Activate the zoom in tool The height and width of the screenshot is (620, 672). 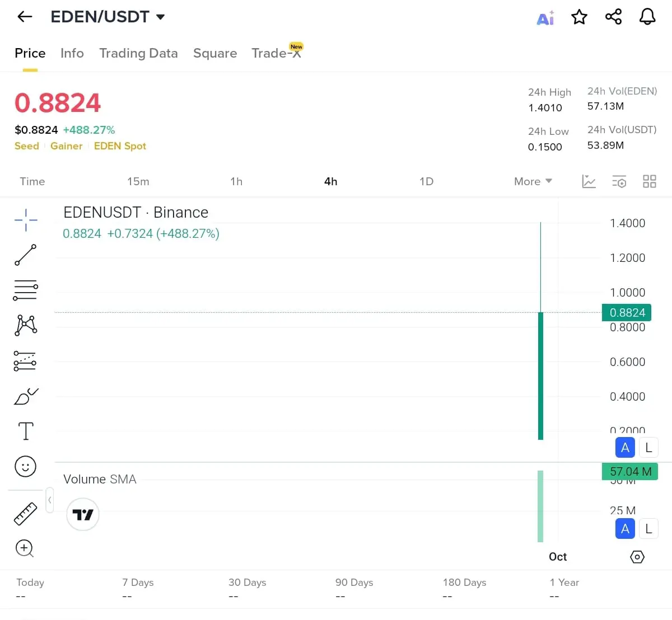click(25, 548)
